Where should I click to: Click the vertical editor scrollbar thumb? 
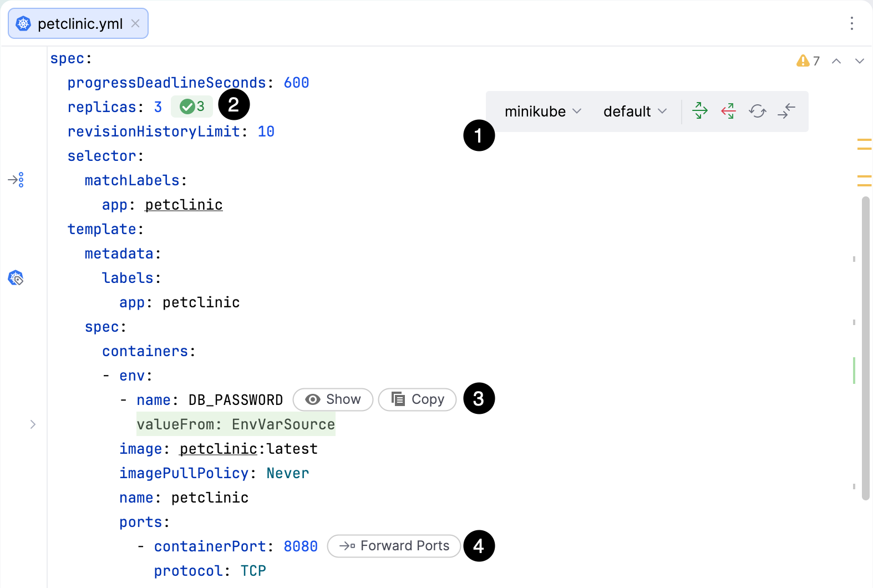tap(865, 348)
